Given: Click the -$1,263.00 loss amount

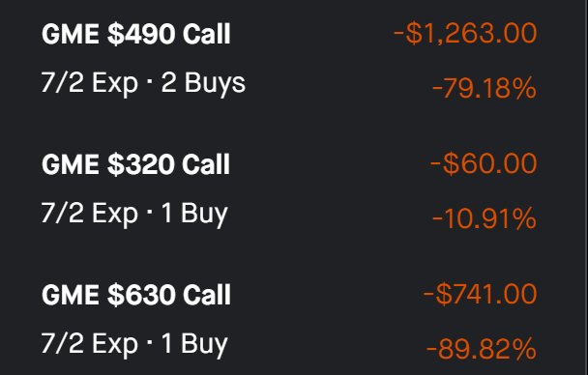Looking at the screenshot, I should click(x=465, y=33).
